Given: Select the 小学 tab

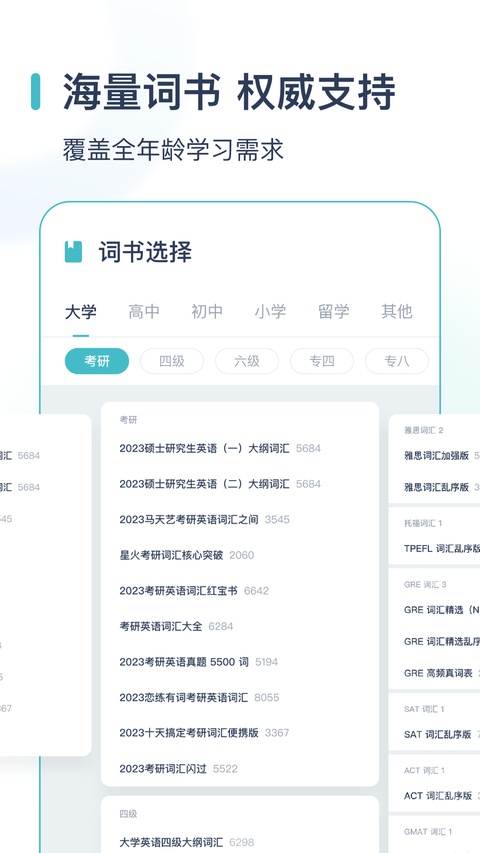Looking at the screenshot, I should pos(270,312).
